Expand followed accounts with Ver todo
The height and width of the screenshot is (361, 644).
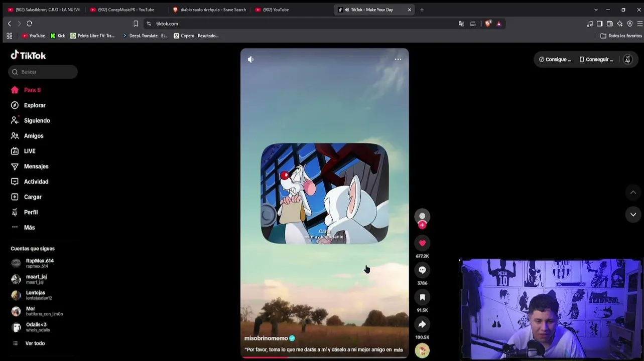pos(28,343)
